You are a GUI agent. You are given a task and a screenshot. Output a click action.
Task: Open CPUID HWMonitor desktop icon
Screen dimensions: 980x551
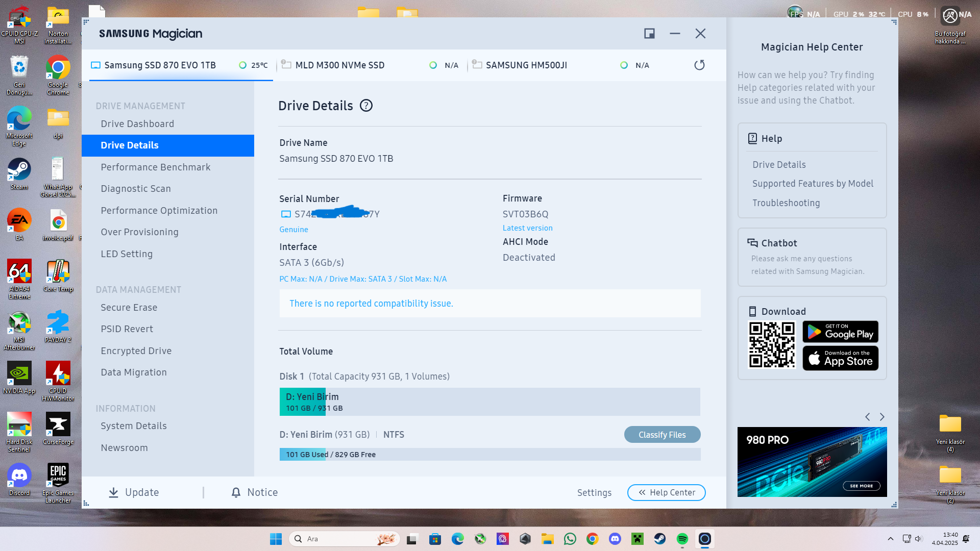click(x=58, y=381)
